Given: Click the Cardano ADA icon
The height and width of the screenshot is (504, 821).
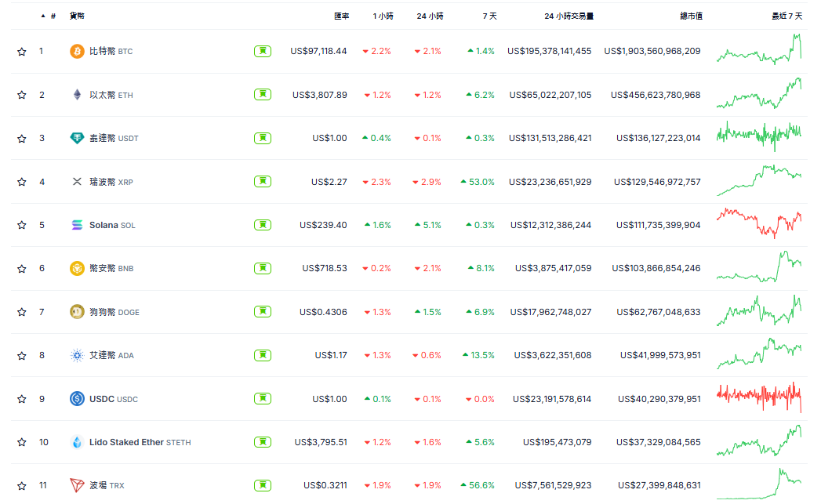Looking at the screenshot, I should [x=77, y=355].
